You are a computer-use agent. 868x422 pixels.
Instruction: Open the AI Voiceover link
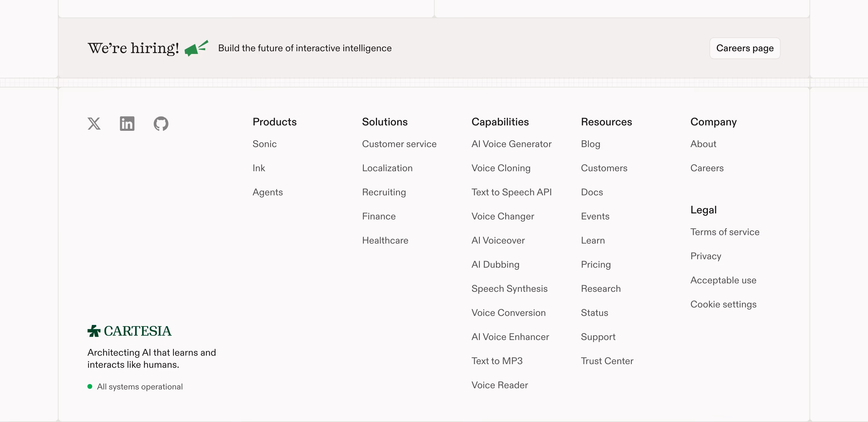(x=498, y=240)
